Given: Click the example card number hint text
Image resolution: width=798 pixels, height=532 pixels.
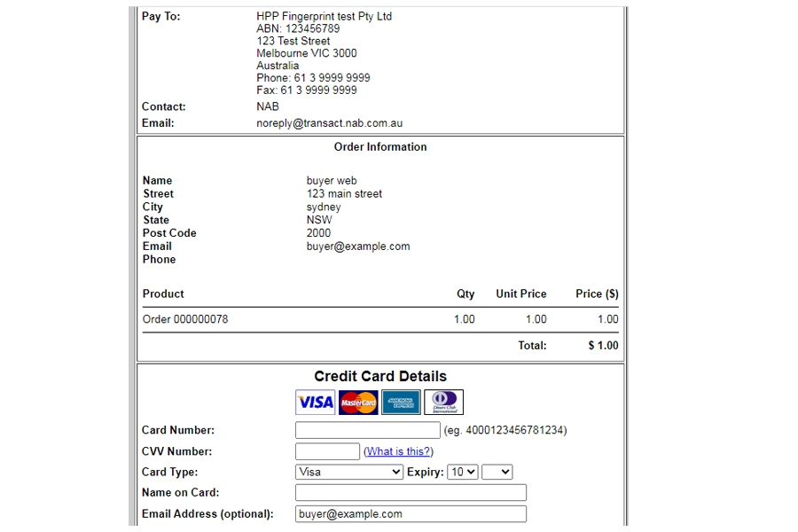Looking at the screenshot, I should (x=505, y=431).
